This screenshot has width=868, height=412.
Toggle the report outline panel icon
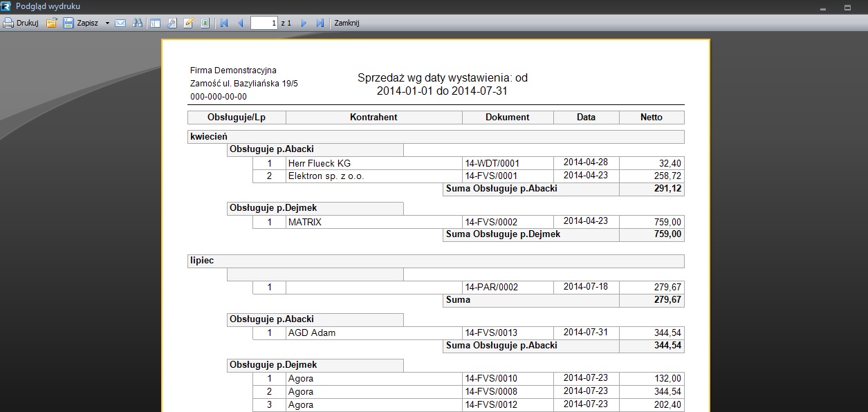pyautogui.click(x=155, y=23)
